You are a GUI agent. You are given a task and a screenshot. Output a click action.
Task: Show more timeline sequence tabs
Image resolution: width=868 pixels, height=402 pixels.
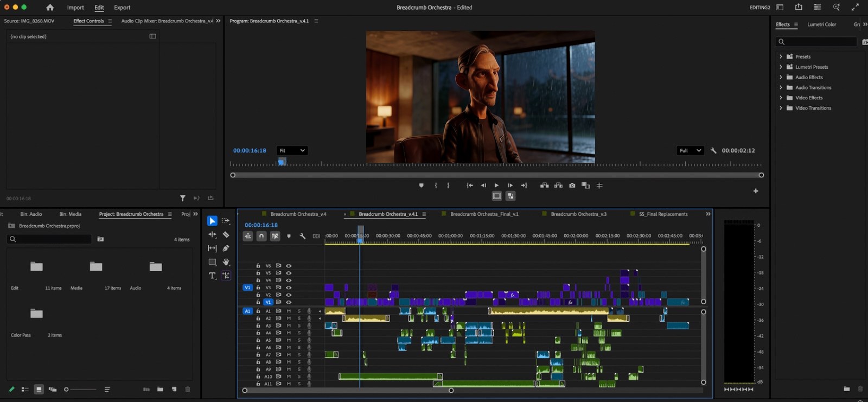(x=708, y=214)
